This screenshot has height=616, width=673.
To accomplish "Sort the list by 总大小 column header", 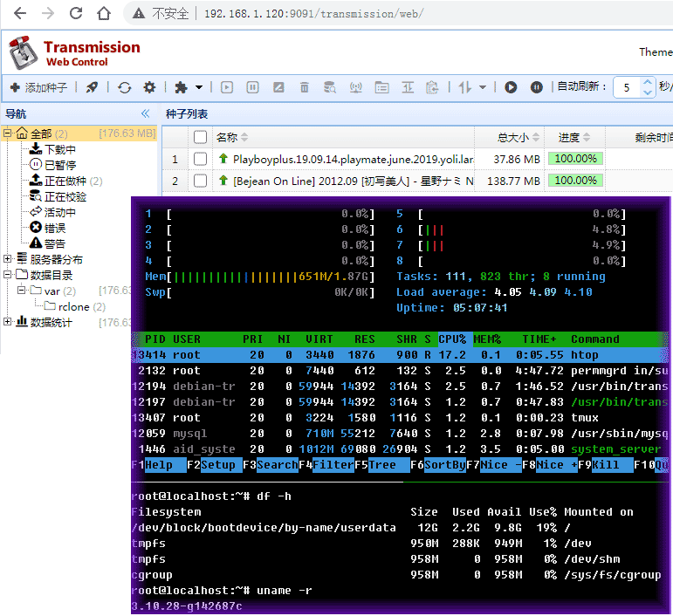I will click(512, 137).
